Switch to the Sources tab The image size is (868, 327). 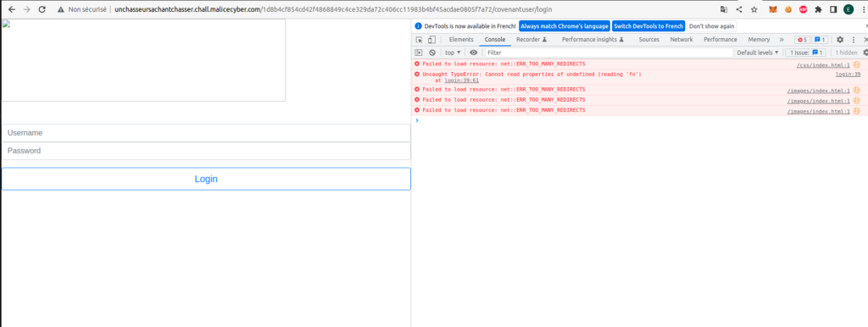coord(648,39)
